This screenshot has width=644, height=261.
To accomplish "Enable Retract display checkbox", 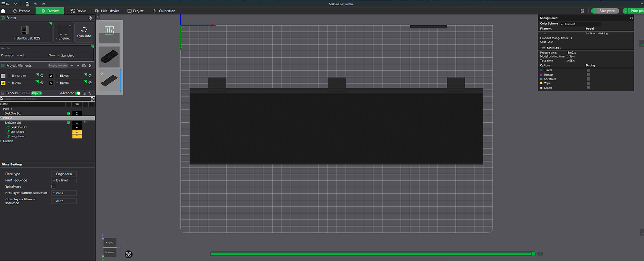I will [x=588, y=74].
